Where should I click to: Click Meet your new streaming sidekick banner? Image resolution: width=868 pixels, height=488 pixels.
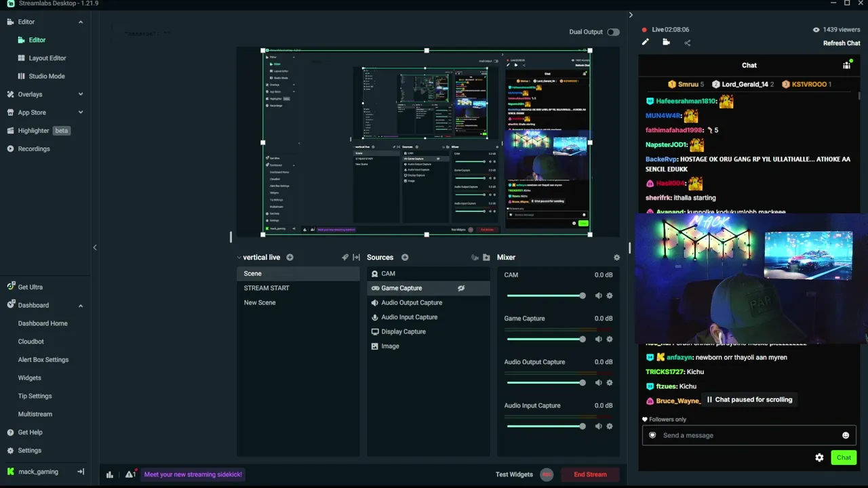click(x=193, y=474)
